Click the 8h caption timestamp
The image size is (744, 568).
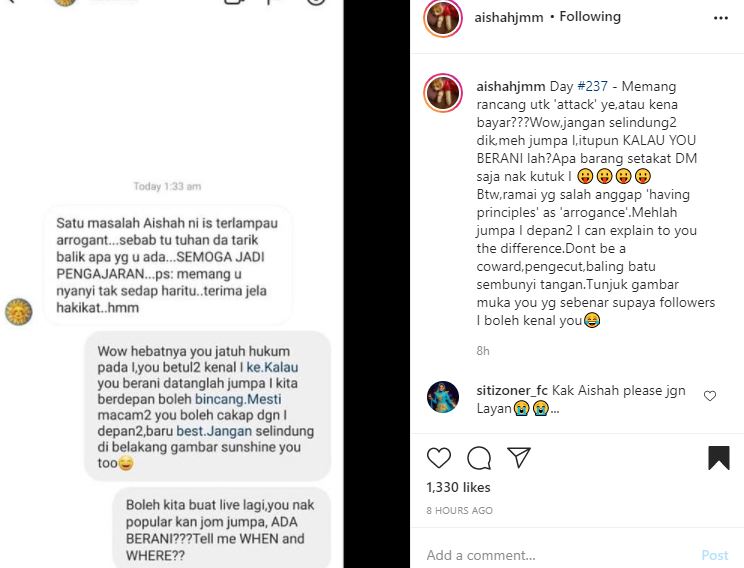(483, 351)
